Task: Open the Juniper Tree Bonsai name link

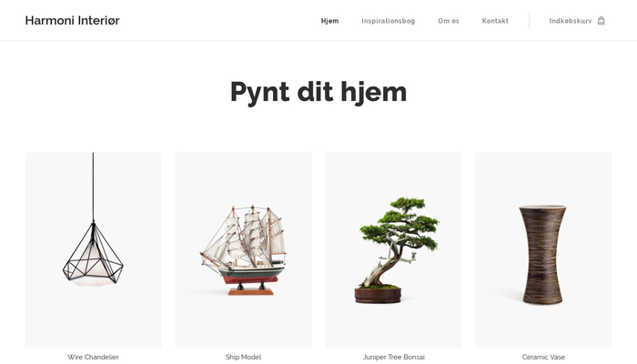Action: tap(394, 357)
